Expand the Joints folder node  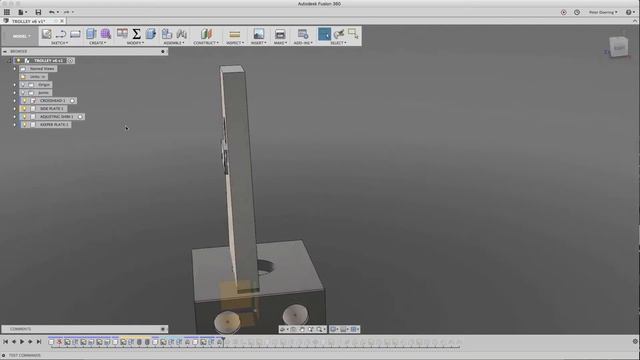pyautogui.click(x=15, y=93)
